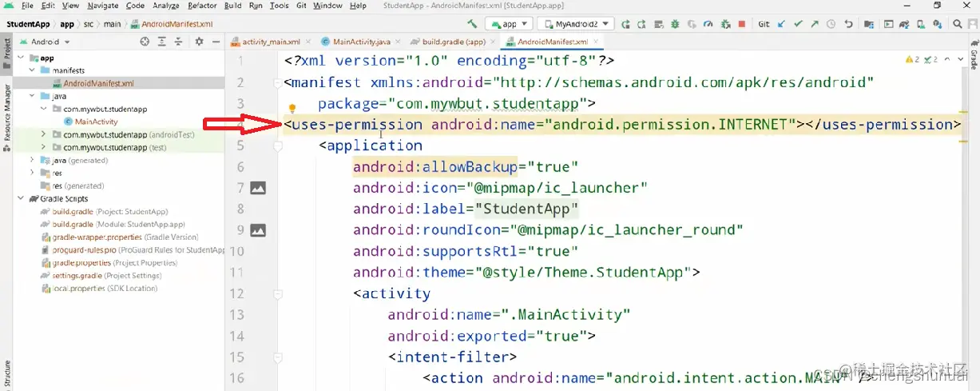
Task: Click the Git Commit checkmark icon
Action: [x=798, y=24]
